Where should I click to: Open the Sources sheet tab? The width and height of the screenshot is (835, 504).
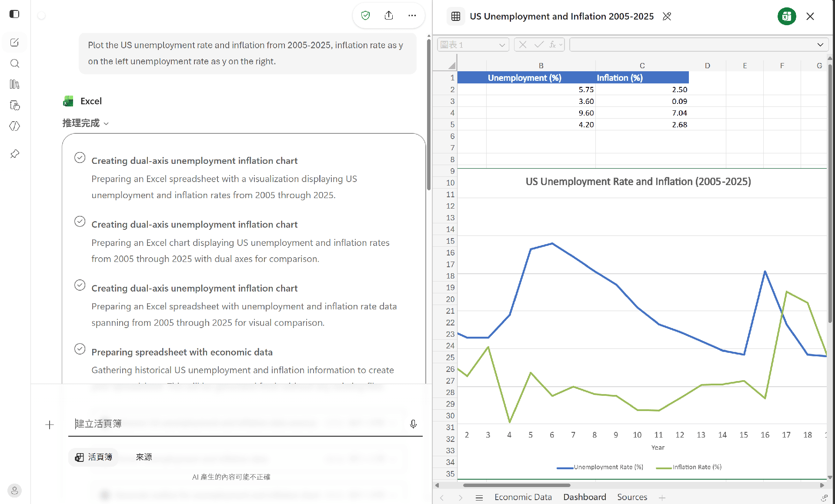tap(632, 497)
